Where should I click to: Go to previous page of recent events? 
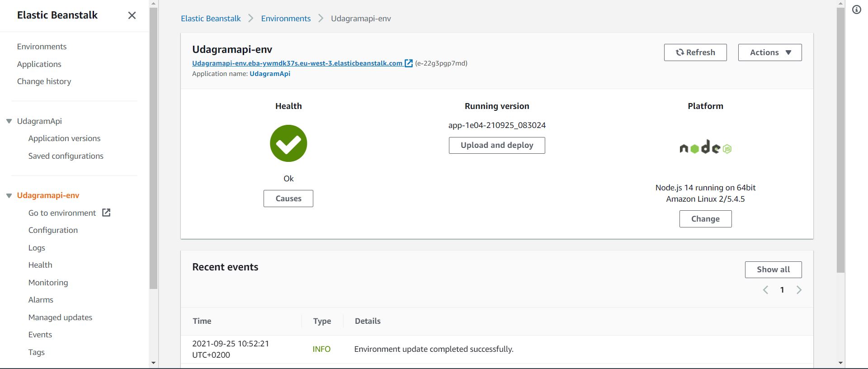765,290
